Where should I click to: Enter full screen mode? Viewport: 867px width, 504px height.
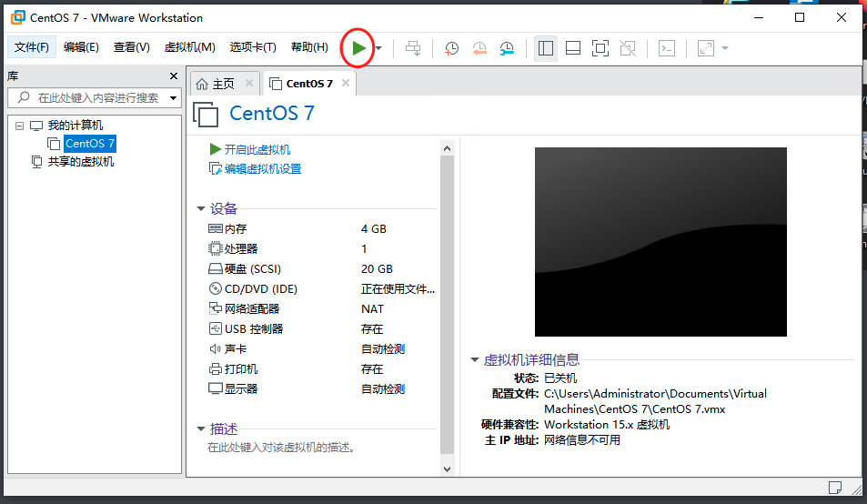point(600,48)
